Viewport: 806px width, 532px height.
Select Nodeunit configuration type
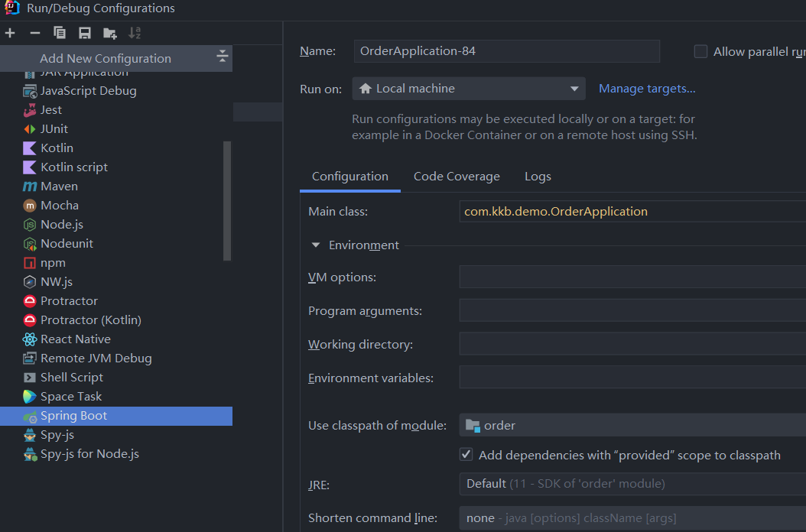pos(116,244)
